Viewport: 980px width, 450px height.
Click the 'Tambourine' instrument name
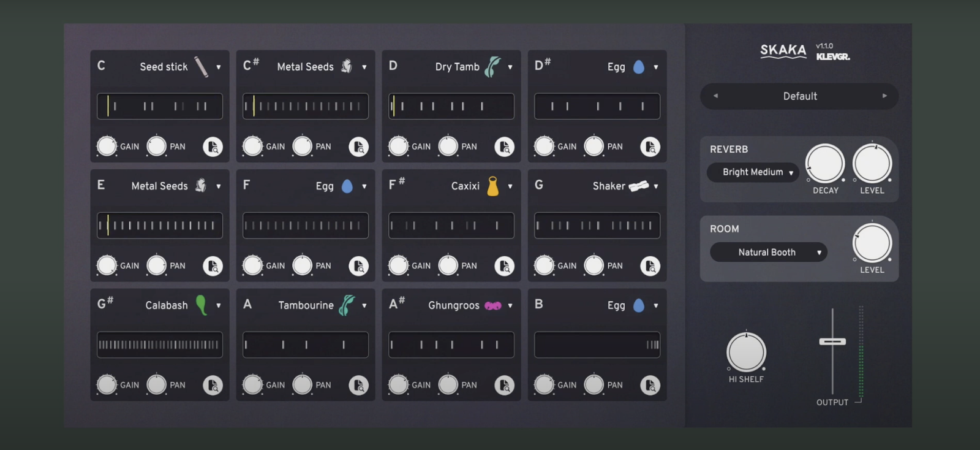coord(306,305)
